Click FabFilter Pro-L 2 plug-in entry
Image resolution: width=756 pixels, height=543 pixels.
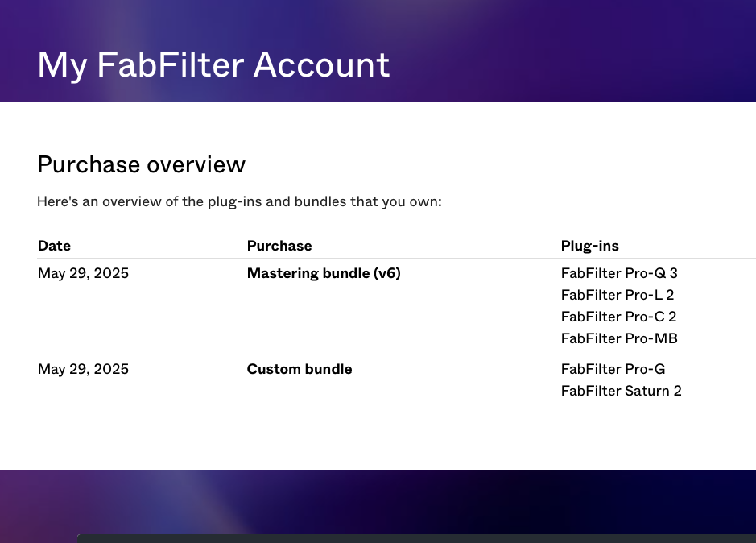pyautogui.click(x=618, y=295)
